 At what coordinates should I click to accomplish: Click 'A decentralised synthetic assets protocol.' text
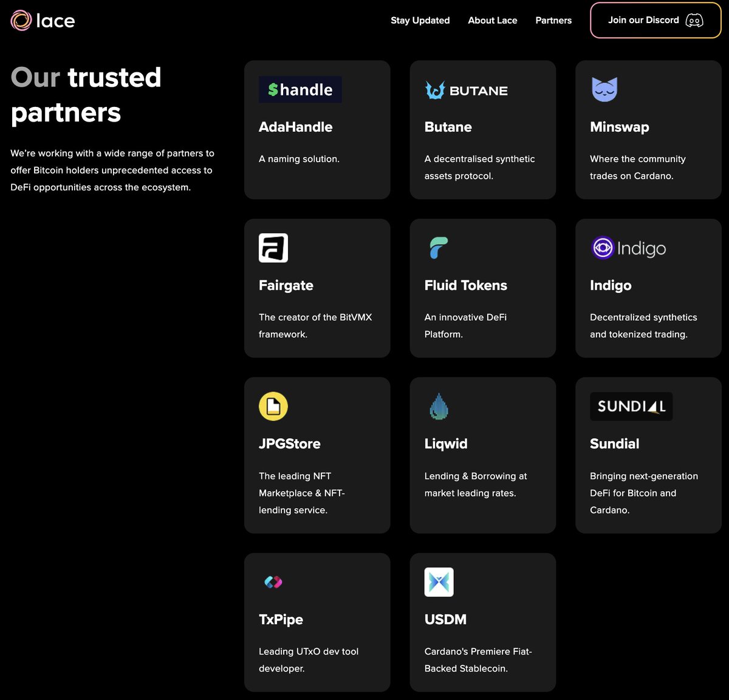point(480,168)
